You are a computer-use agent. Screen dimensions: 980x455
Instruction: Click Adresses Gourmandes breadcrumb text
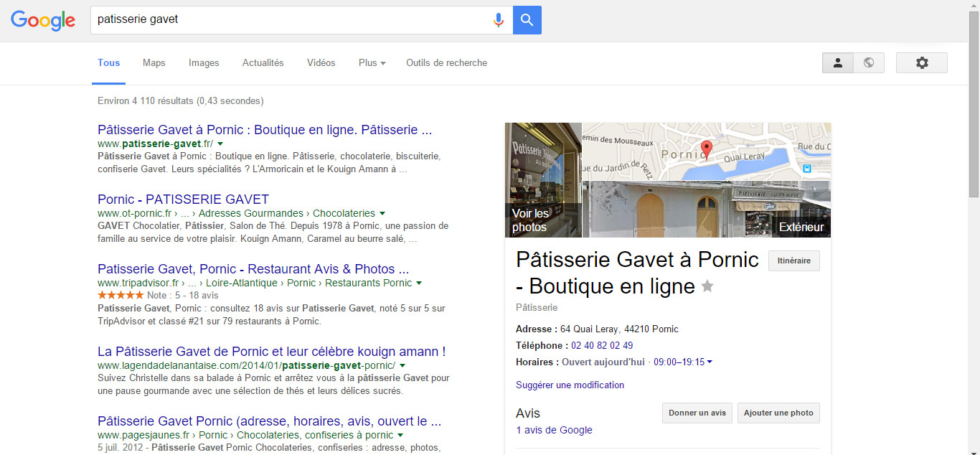(250, 213)
